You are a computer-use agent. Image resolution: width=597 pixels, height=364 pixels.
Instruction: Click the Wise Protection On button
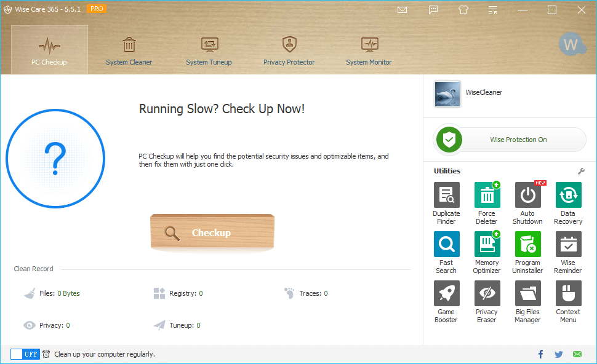coord(510,140)
